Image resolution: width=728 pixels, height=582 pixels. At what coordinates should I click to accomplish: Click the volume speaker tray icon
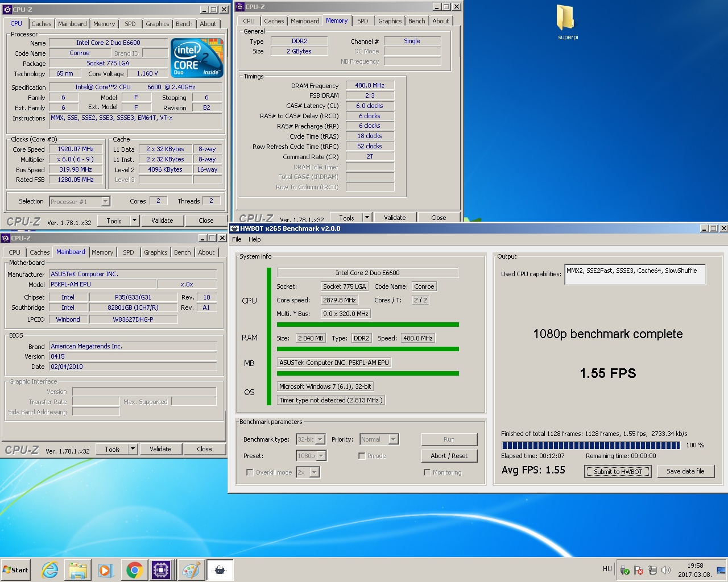(666, 570)
